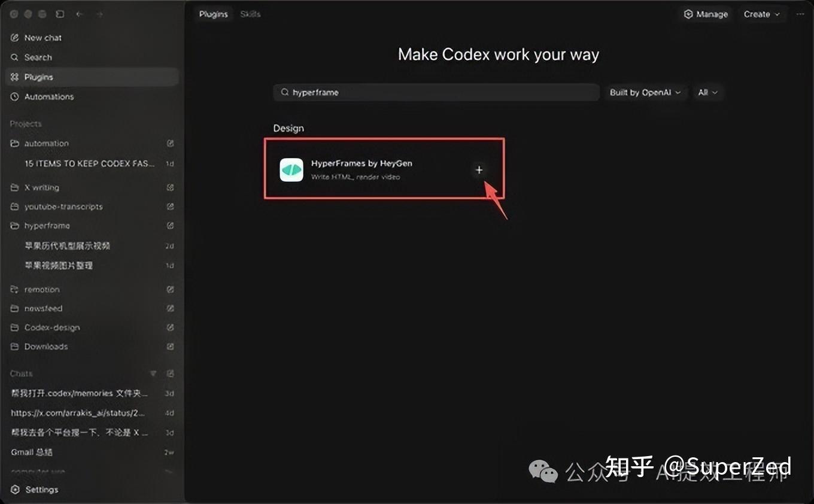Screen dimensions: 814x504
Task: Select Plugins in the sidebar
Action: [x=93, y=77]
